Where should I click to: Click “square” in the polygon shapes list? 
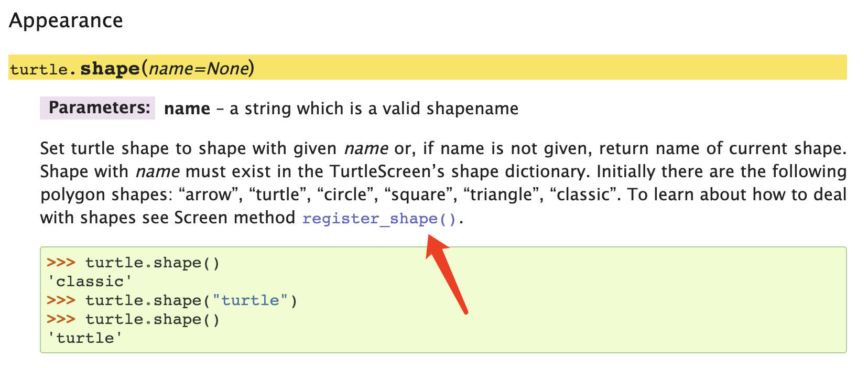point(418,194)
